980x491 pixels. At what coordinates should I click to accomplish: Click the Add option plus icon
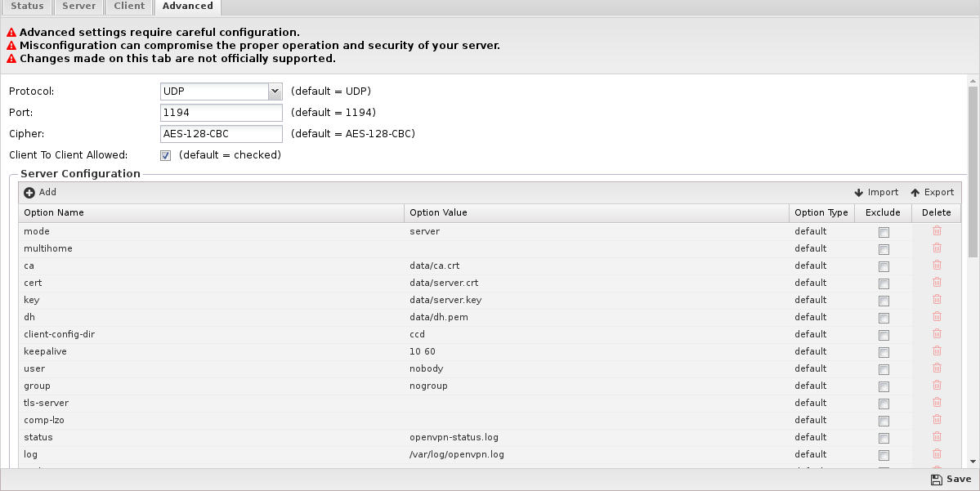click(x=29, y=193)
